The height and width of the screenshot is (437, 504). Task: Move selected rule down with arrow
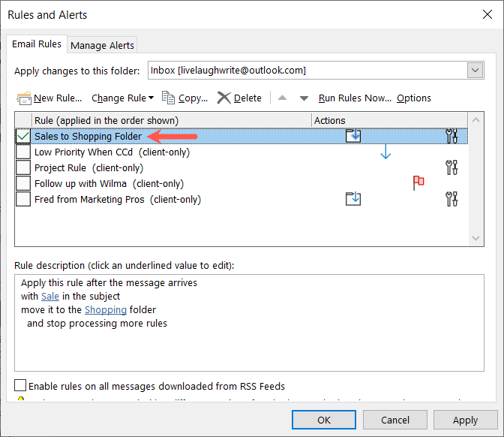(304, 98)
